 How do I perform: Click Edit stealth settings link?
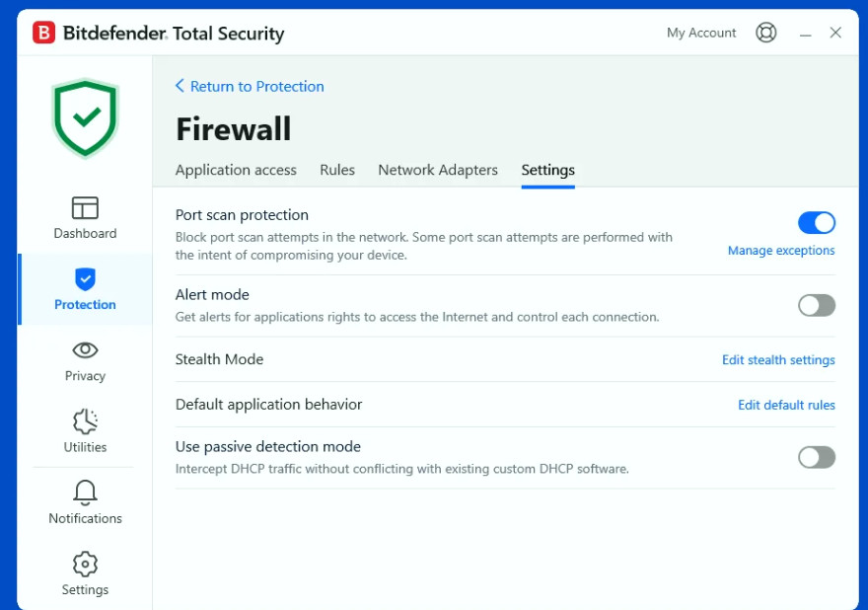(x=778, y=360)
